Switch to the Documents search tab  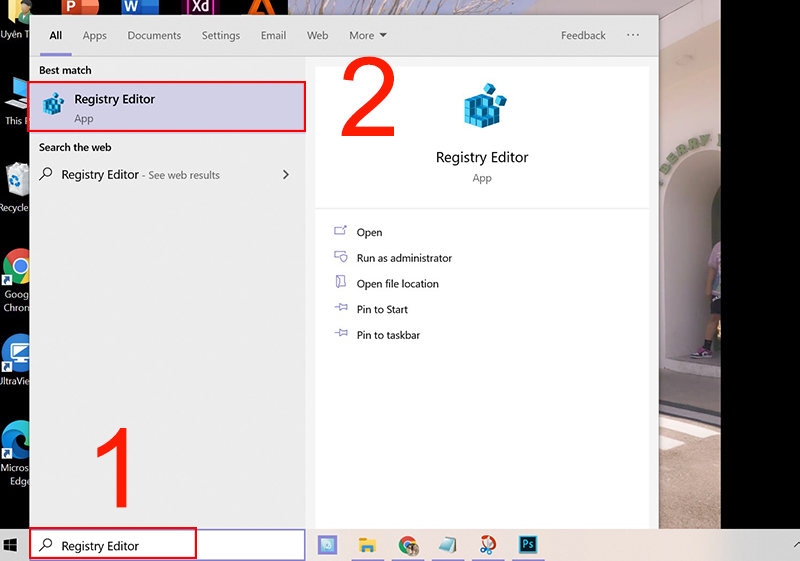point(154,35)
